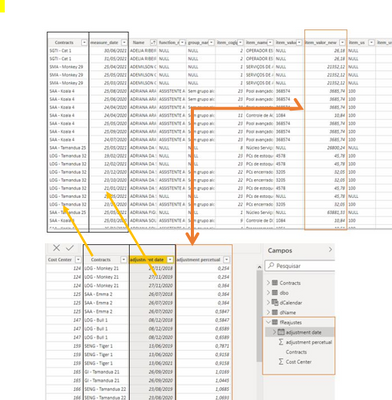Open filter dropdown on Cost Center column

click(78, 260)
